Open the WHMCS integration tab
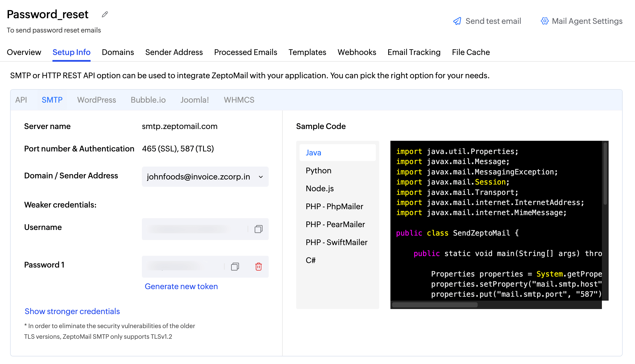This screenshot has height=364, width=635. point(239,100)
